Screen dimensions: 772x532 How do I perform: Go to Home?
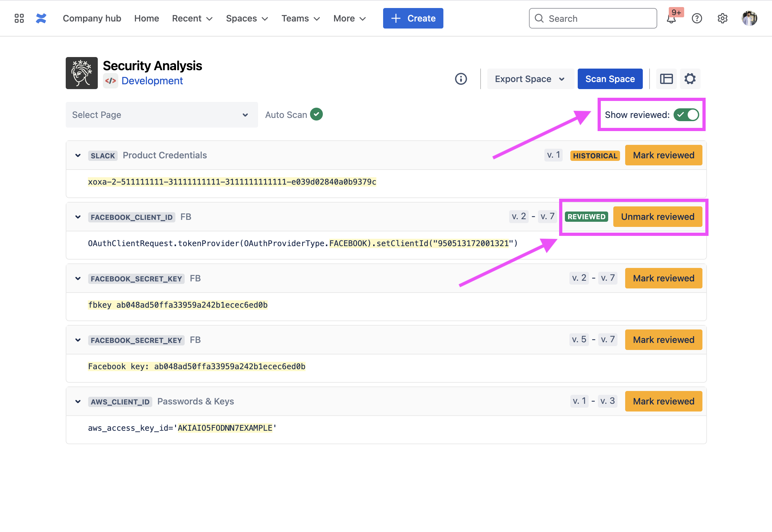(x=147, y=18)
